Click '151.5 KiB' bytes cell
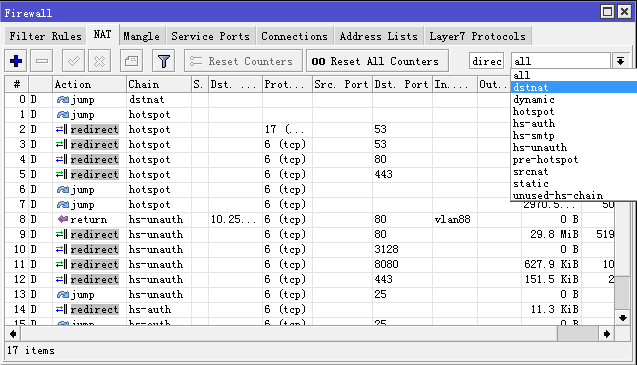Image resolution: width=637 pixels, height=365 pixels. pyautogui.click(x=551, y=280)
